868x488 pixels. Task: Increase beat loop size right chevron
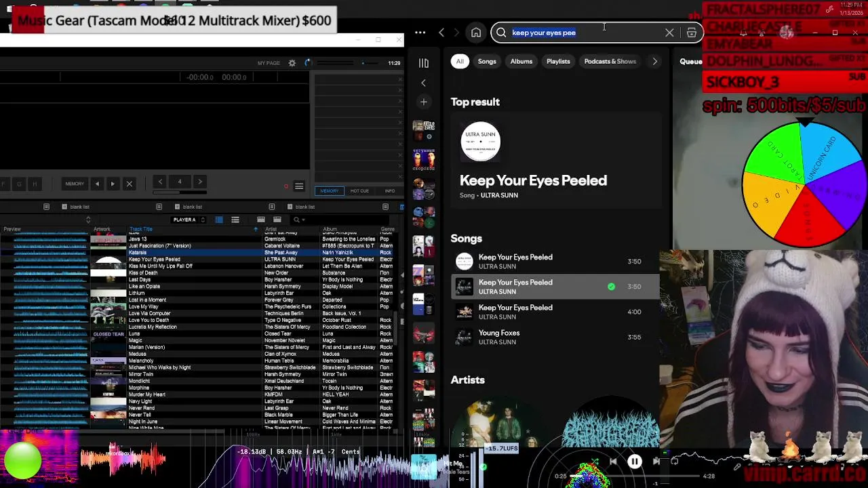199,182
